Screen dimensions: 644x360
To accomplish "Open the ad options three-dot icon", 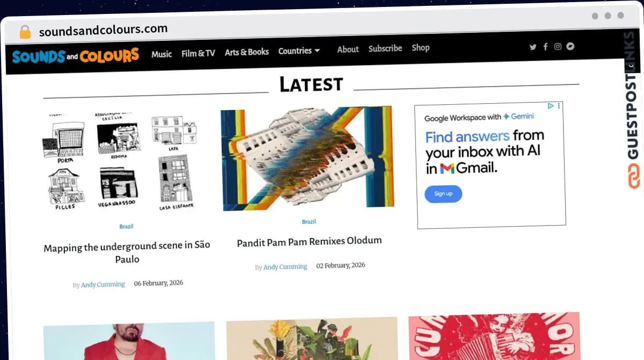I will (559, 106).
